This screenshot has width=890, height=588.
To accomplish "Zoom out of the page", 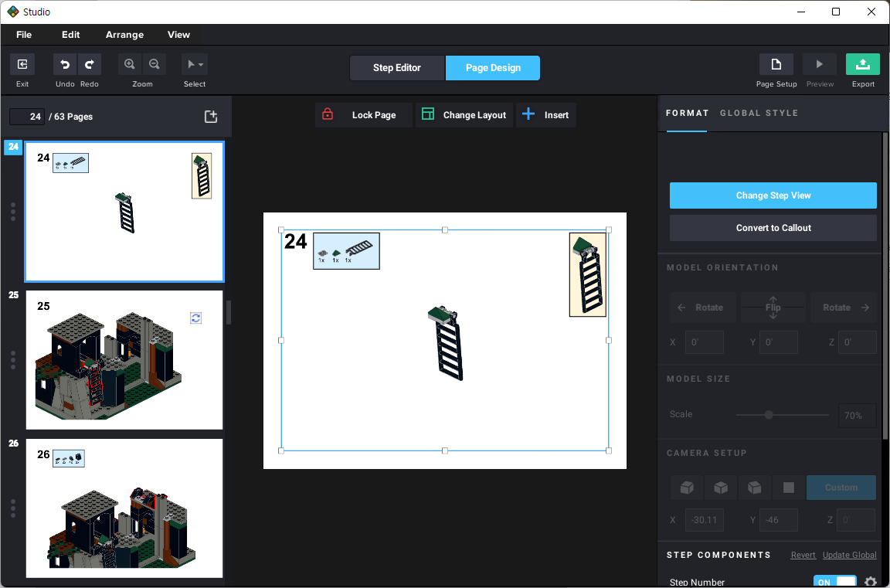I will [x=155, y=65].
